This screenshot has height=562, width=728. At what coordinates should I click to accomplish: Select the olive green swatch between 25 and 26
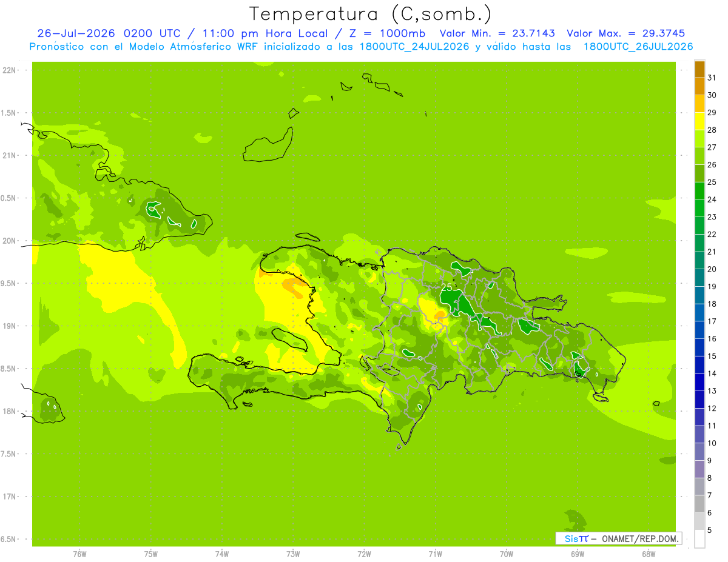point(699,173)
